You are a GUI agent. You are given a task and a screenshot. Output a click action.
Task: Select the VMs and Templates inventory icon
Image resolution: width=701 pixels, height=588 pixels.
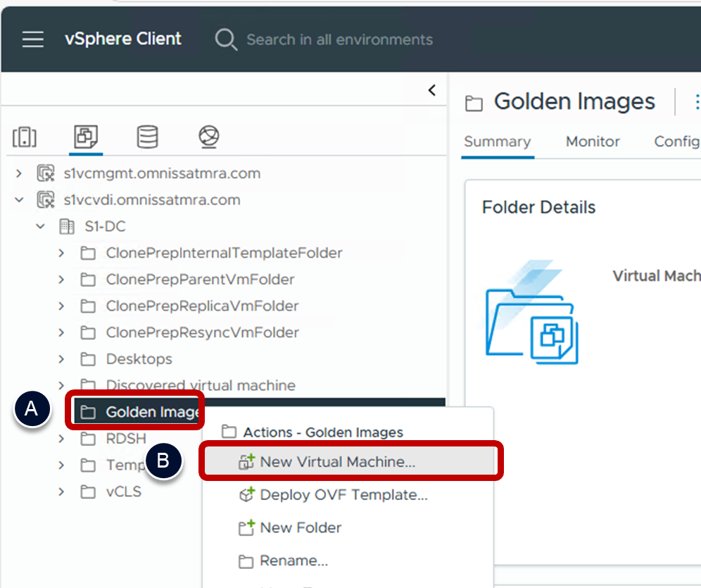(x=86, y=137)
